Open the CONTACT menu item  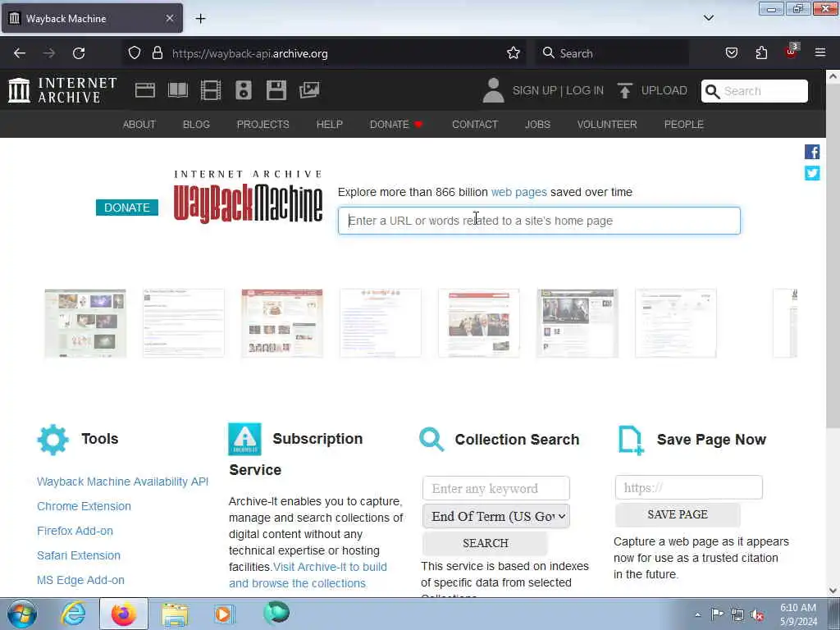click(475, 125)
